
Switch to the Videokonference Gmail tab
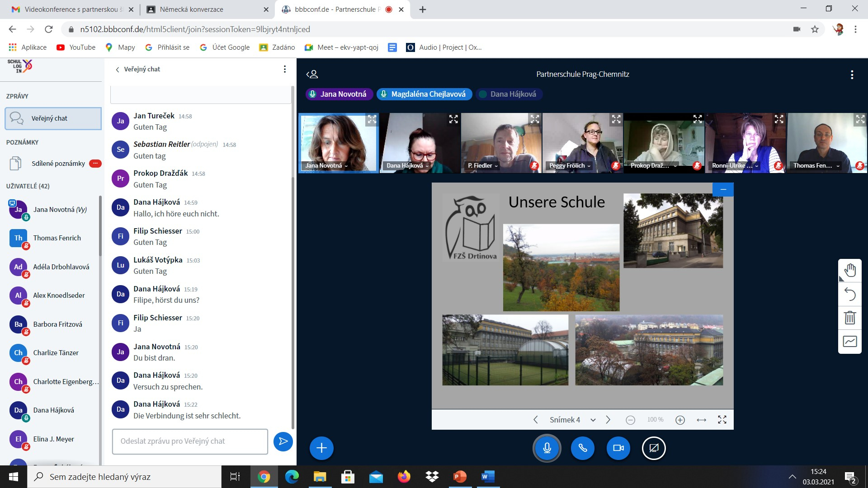point(72,9)
